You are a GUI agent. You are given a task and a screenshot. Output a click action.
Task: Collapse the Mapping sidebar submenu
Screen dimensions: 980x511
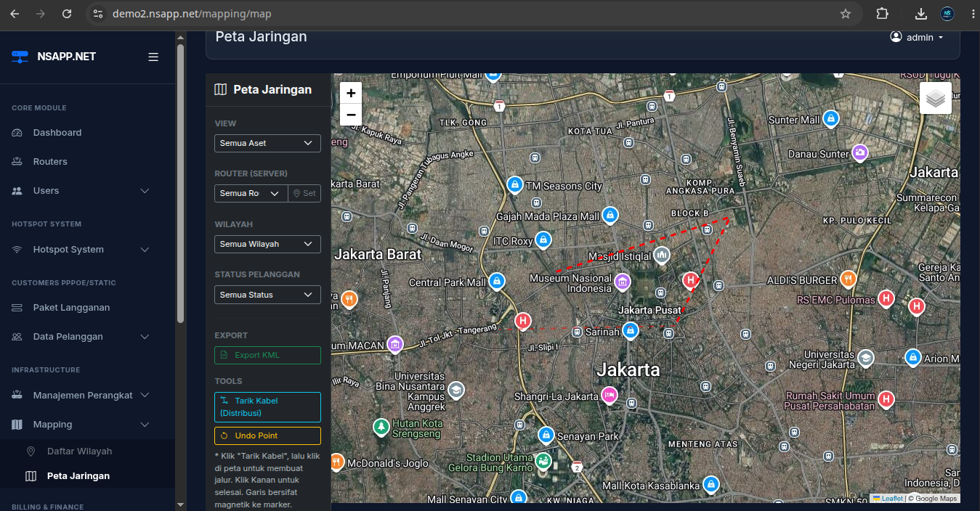click(145, 425)
